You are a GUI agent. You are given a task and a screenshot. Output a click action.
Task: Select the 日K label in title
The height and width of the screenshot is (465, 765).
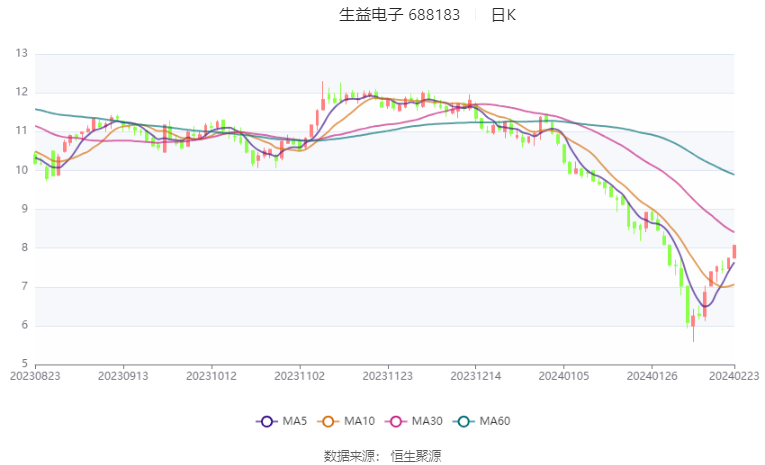pos(503,15)
